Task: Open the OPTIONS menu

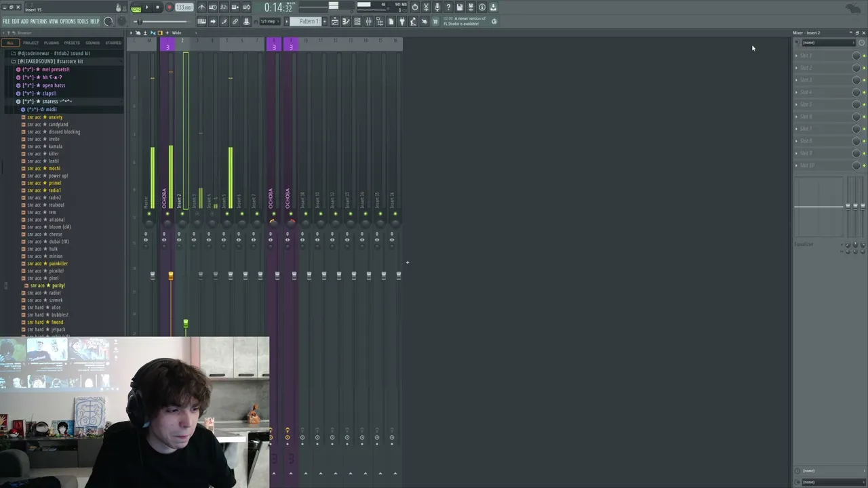Action: 68,22
